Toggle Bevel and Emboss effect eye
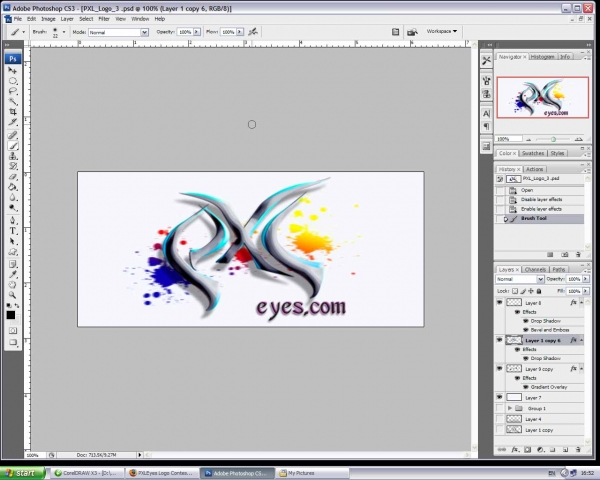The width and height of the screenshot is (600, 480). (526, 330)
